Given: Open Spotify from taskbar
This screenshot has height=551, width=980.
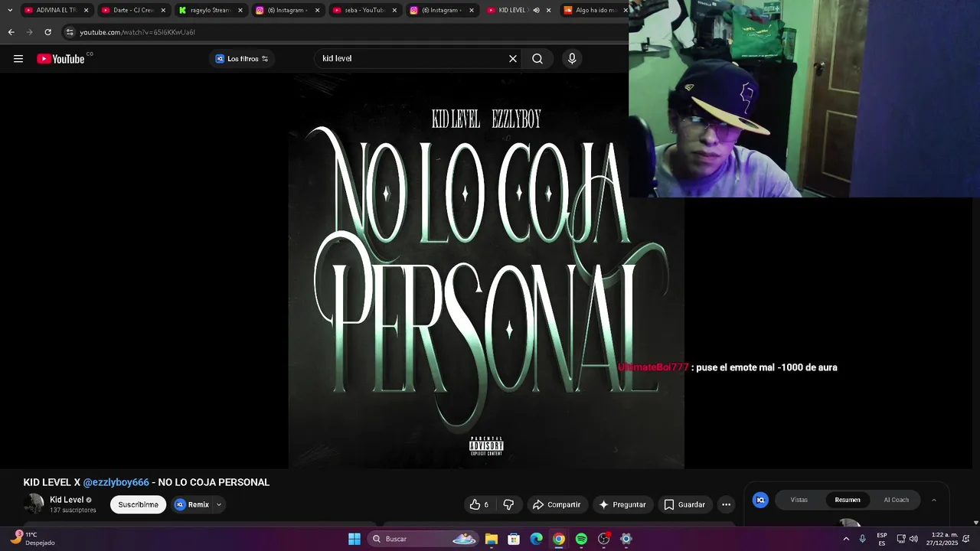Looking at the screenshot, I should [581, 539].
